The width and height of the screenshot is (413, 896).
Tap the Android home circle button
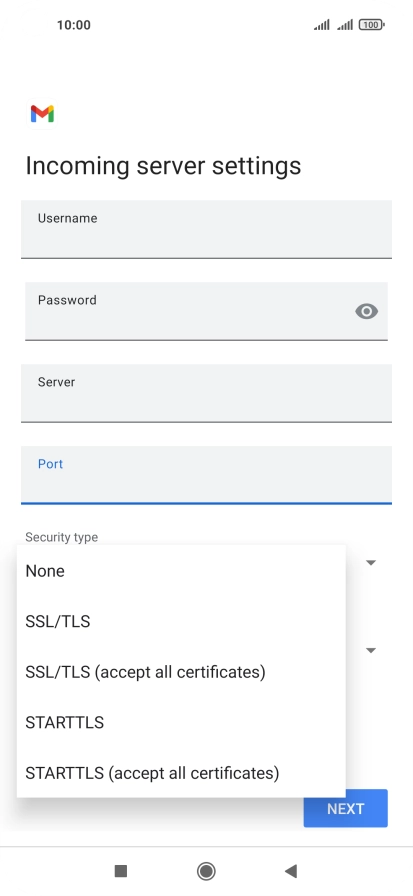tap(206, 871)
